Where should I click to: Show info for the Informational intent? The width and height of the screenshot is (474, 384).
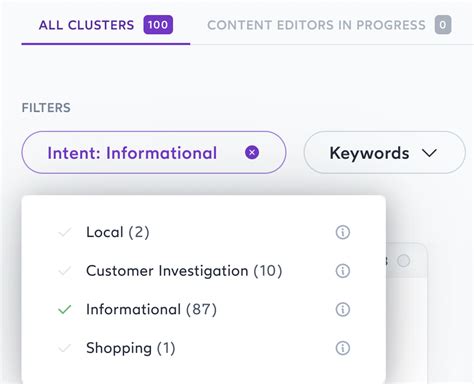point(343,309)
